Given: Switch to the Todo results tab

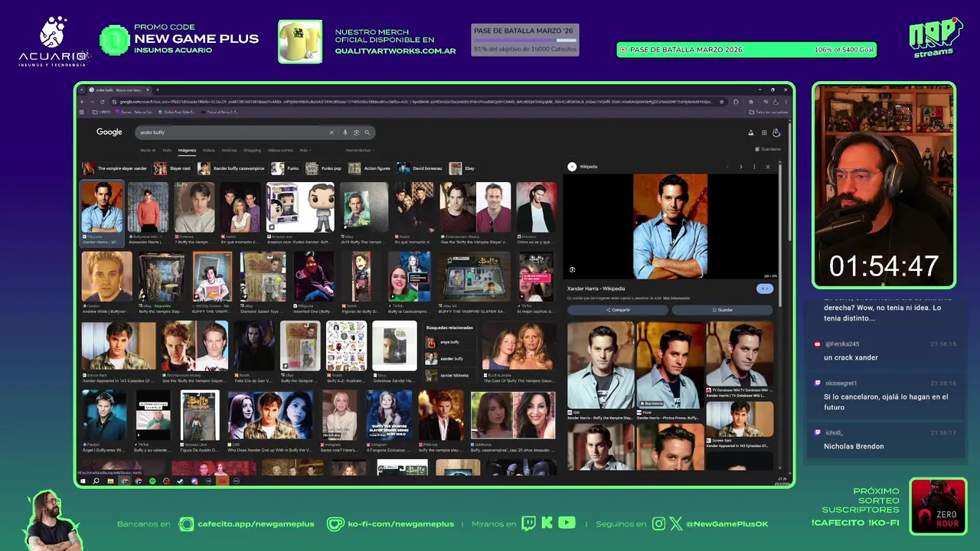Looking at the screenshot, I should 167,150.
